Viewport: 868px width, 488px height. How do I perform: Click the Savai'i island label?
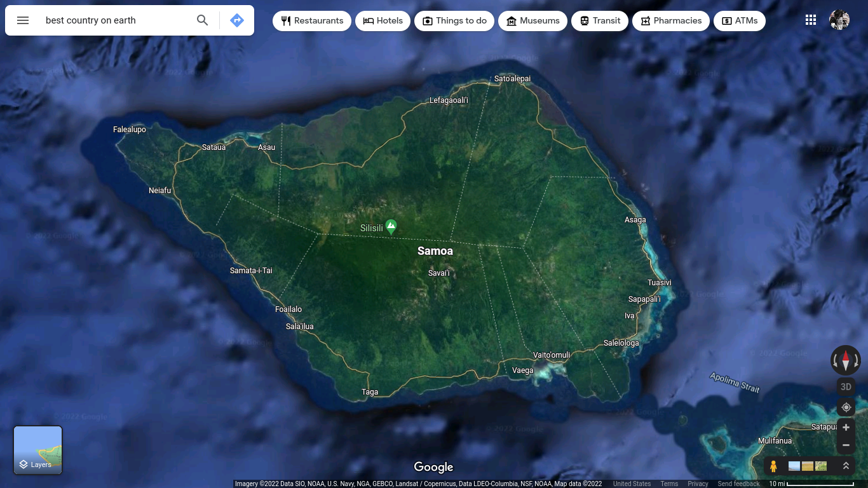[438, 273]
